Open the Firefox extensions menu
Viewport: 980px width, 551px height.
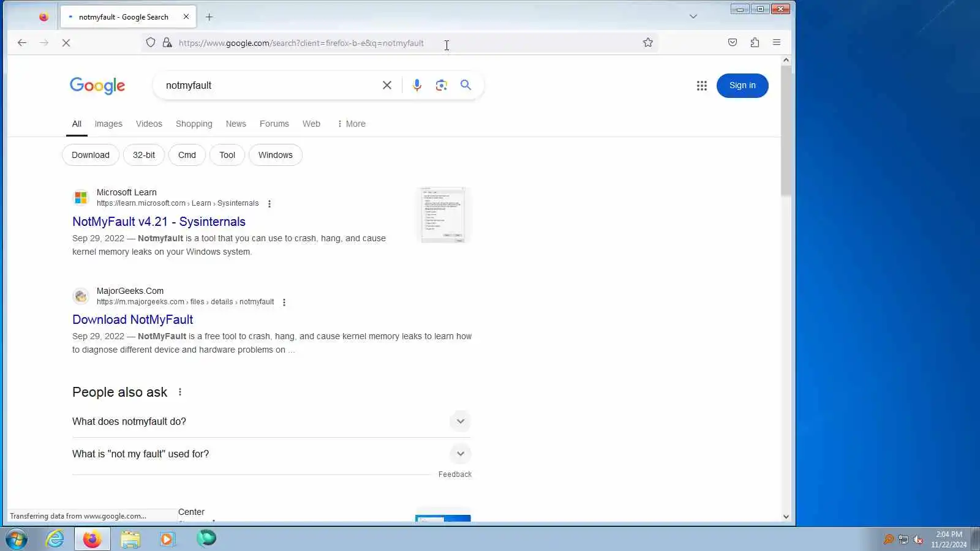click(x=755, y=43)
